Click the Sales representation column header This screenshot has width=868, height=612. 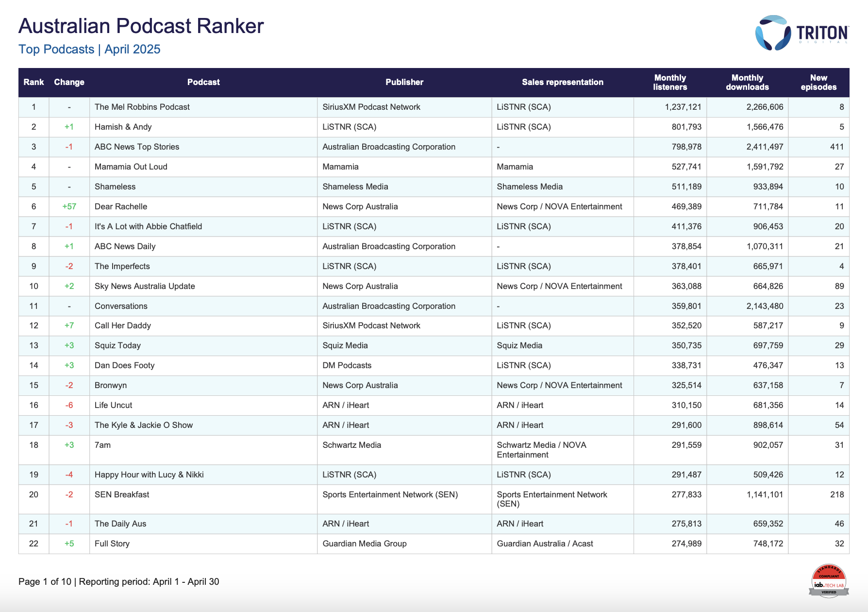click(563, 82)
